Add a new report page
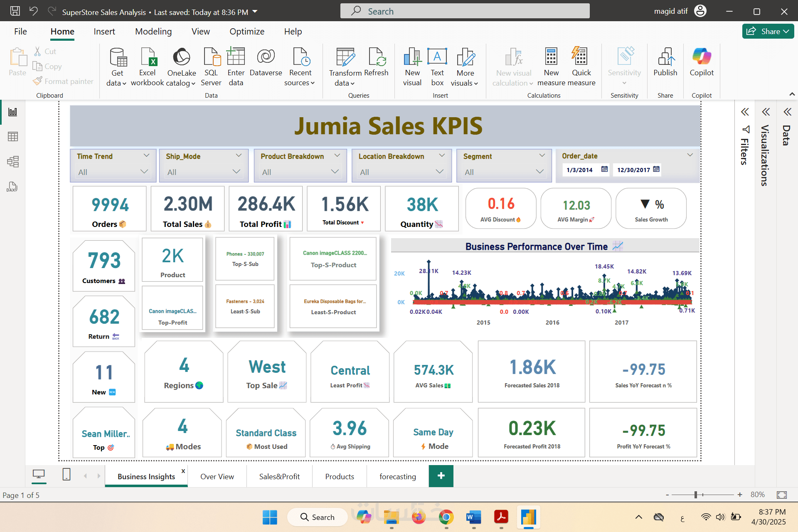 pos(441,476)
